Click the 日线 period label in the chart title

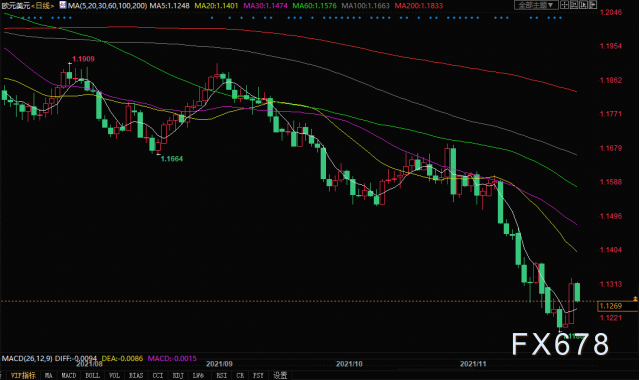[x=43, y=6]
